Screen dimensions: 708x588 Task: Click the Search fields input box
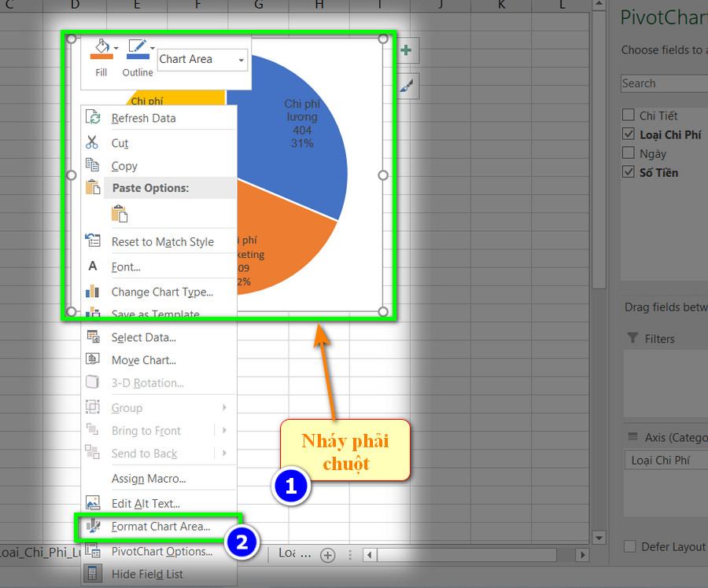[x=664, y=83]
